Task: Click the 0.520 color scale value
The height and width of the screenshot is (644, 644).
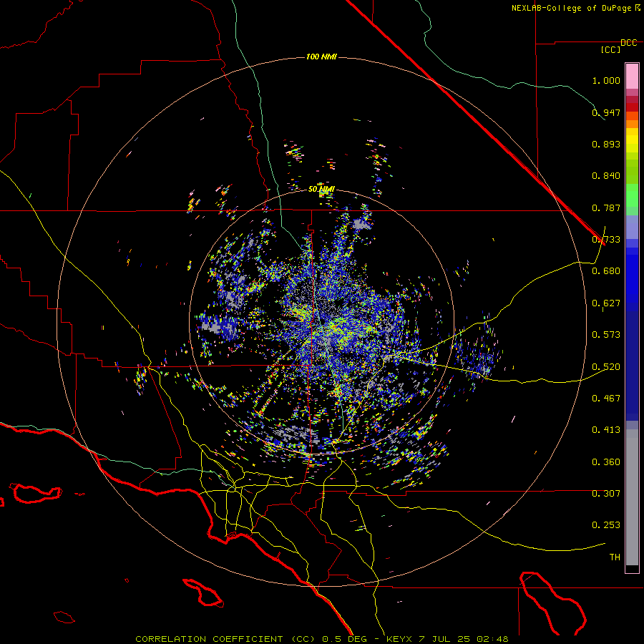Action: [606, 367]
